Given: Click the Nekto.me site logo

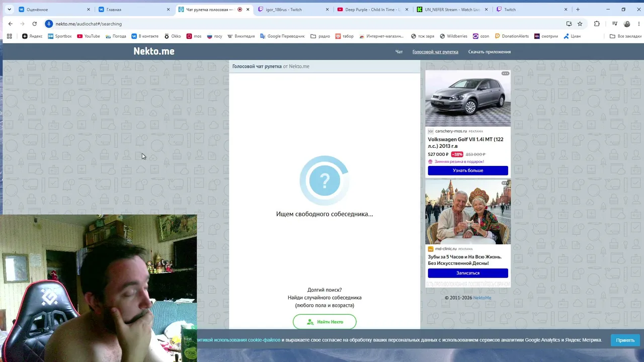Looking at the screenshot, I should click(154, 51).
